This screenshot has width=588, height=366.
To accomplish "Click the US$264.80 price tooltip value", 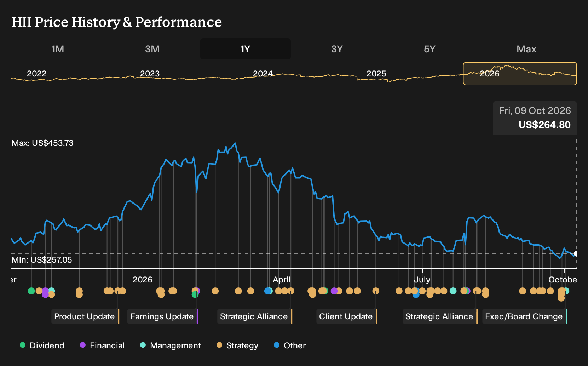I will coord(544,125).
